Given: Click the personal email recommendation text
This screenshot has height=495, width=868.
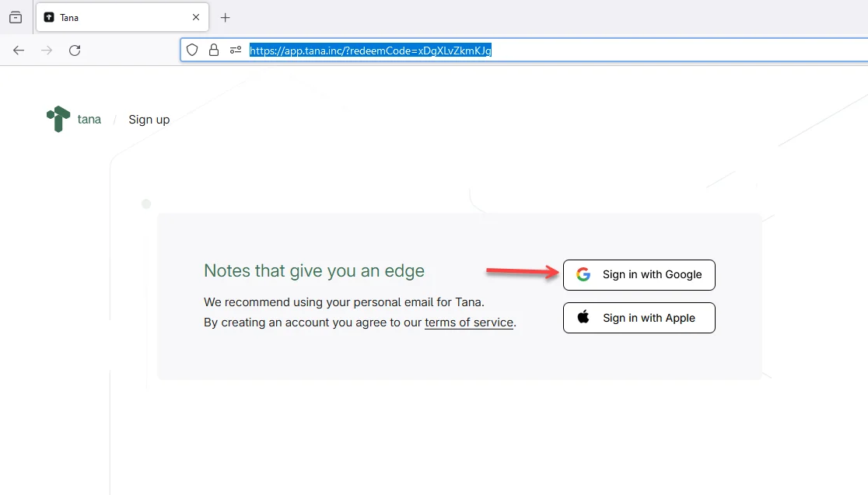Looking at the screenshot, I should [x=344, y=302].
